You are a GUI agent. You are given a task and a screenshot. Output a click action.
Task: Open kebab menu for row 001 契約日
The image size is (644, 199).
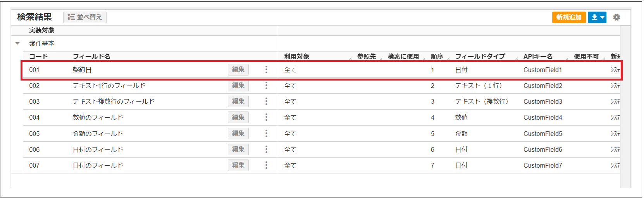tap(266, 70)
